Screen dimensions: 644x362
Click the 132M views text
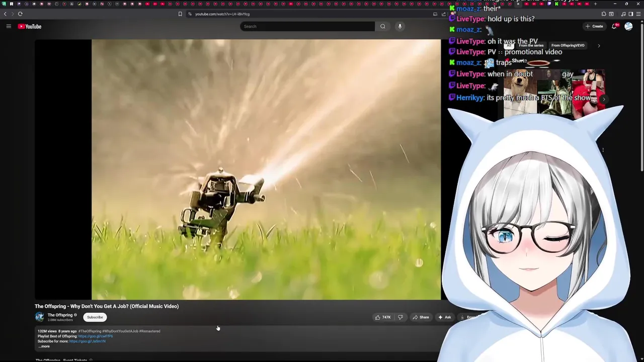(x=47, y=331)
